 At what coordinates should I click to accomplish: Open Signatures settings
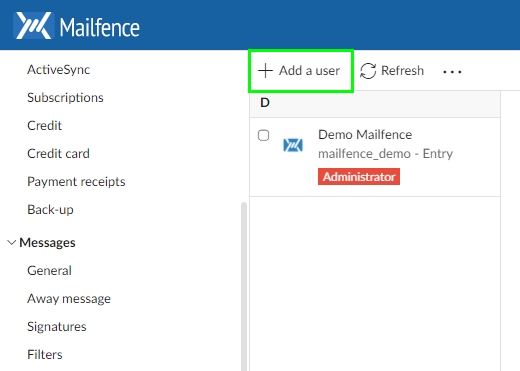pos(57,327)
